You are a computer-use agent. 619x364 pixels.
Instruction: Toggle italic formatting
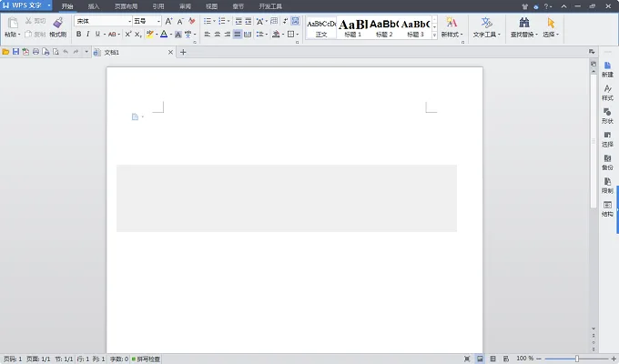click(x=87, y=35)
